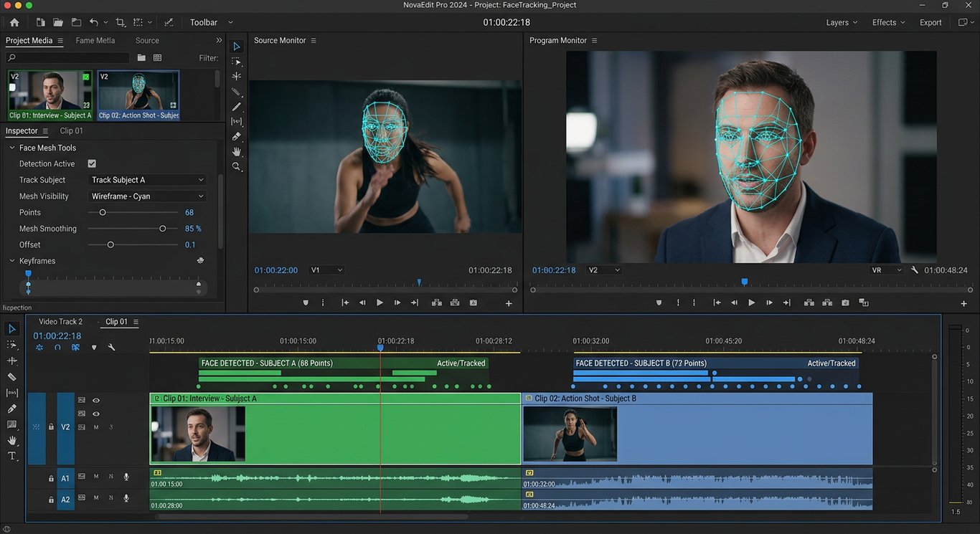Collapse the Face Mesh Tools section
This screenshot has height=534, width=980.
(12, 148)
